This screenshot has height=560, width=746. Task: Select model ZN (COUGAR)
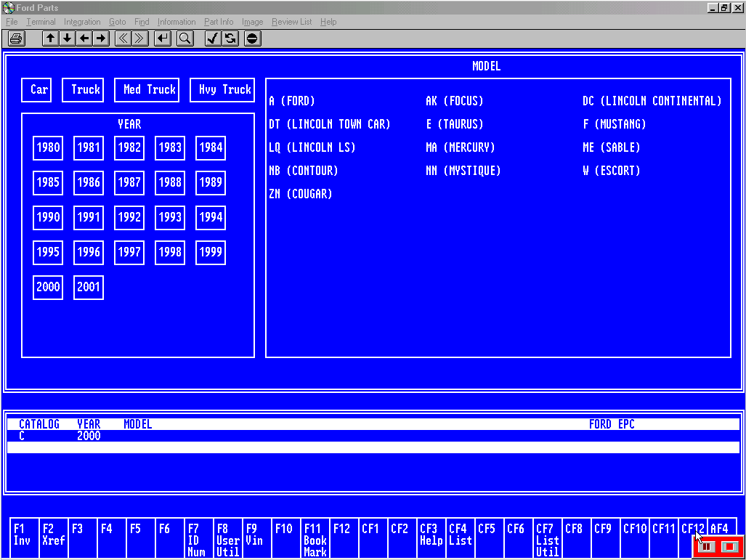pos(301,194)
